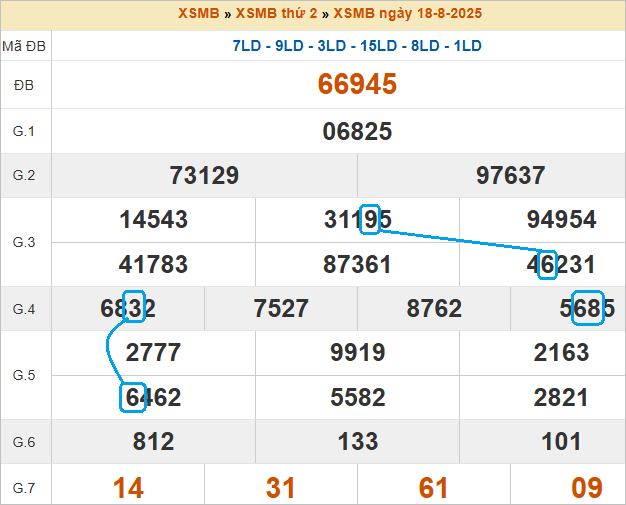Select the G.2 number 97637
This screenshot has width=626, height=505.
click(x=510, y=176)
